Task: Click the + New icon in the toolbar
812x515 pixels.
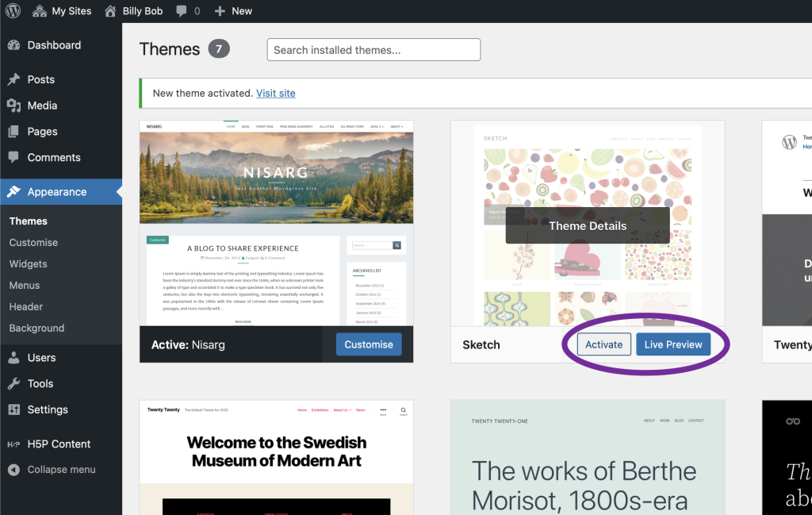Action: point(218,11)
